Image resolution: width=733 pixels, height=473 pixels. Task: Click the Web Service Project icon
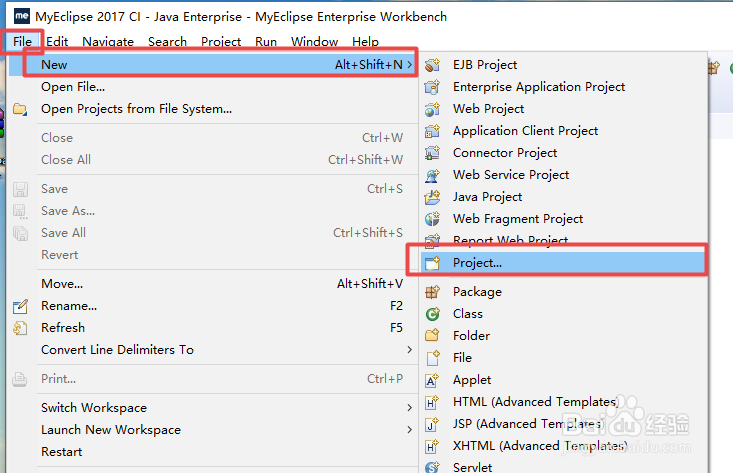point(432,175)
